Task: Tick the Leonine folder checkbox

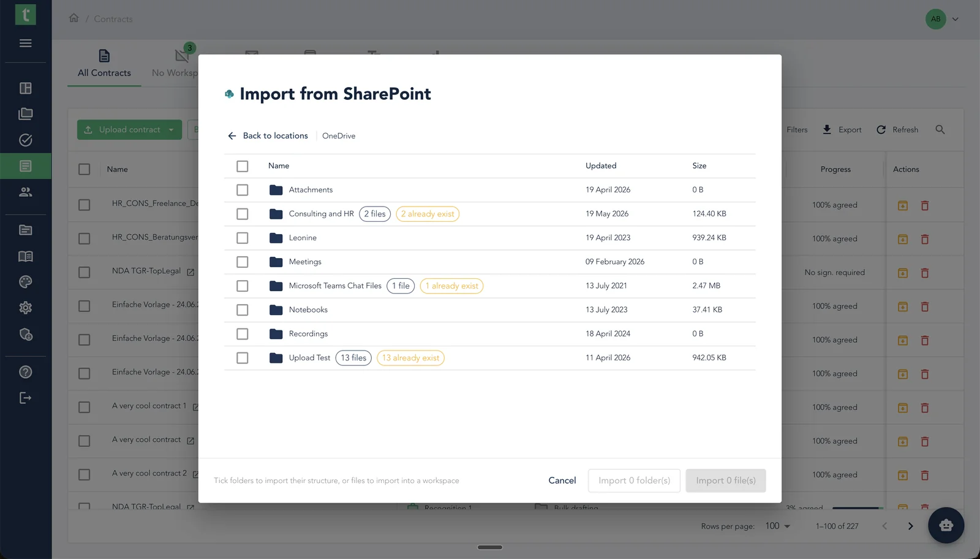Action: (243, 238)
